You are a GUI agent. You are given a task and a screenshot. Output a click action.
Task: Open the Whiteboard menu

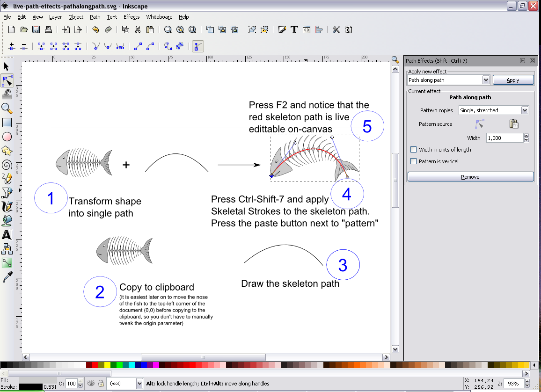click(x=159, y=17)
